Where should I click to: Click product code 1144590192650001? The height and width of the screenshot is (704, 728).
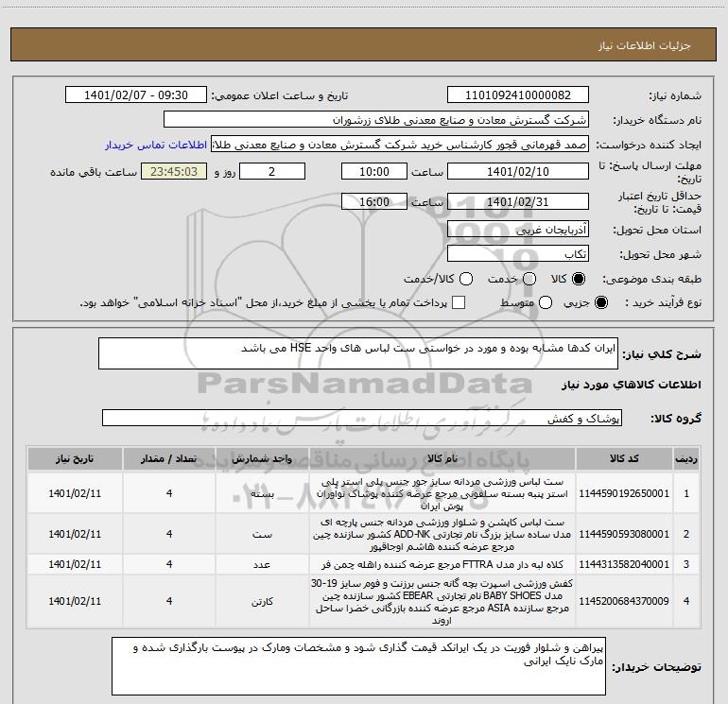[624, 493]
